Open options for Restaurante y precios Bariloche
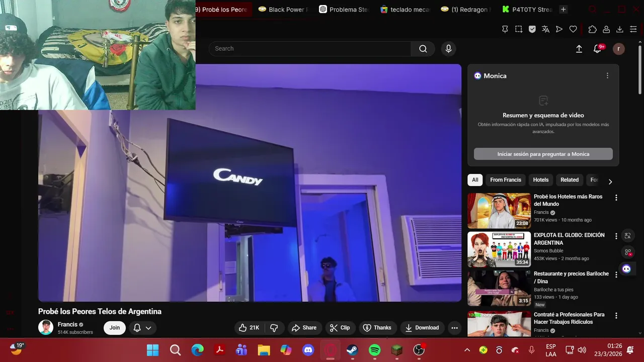This screenshot has height=362, width=644. (616, 275)
